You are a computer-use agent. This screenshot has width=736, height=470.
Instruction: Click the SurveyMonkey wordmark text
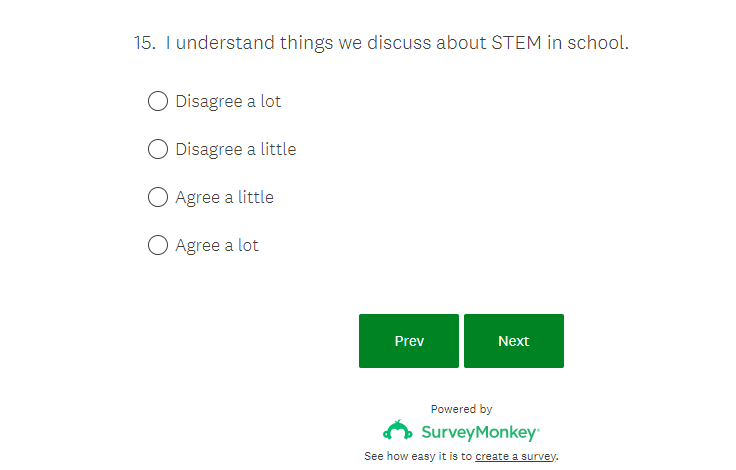[x=480, y=433]
